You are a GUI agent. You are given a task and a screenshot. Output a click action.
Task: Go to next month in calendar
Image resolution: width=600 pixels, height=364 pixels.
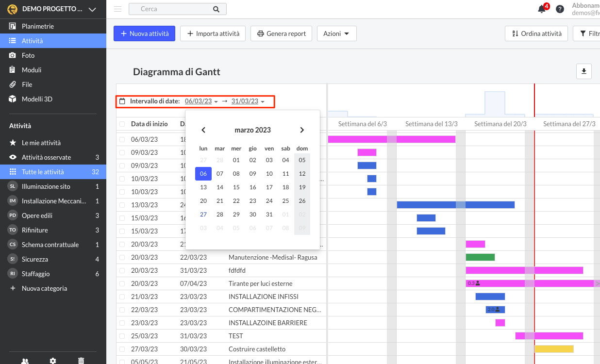pyautogui.click(x=302, y=130)
